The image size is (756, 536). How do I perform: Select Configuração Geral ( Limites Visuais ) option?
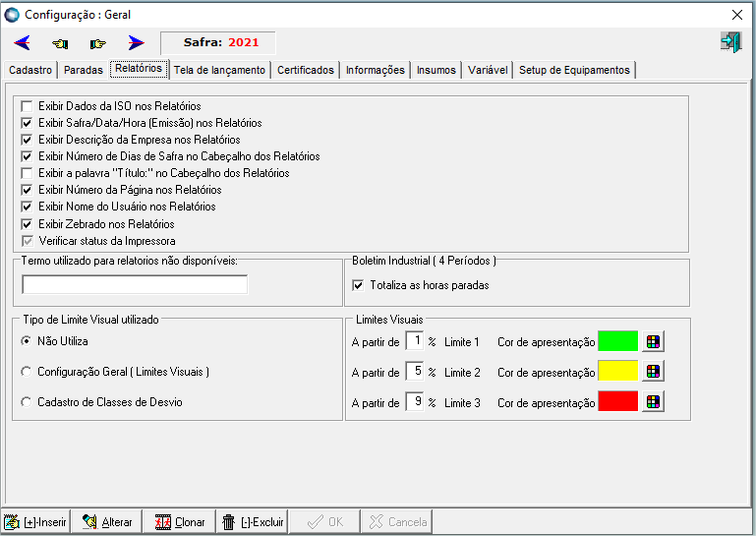point(27,372)
